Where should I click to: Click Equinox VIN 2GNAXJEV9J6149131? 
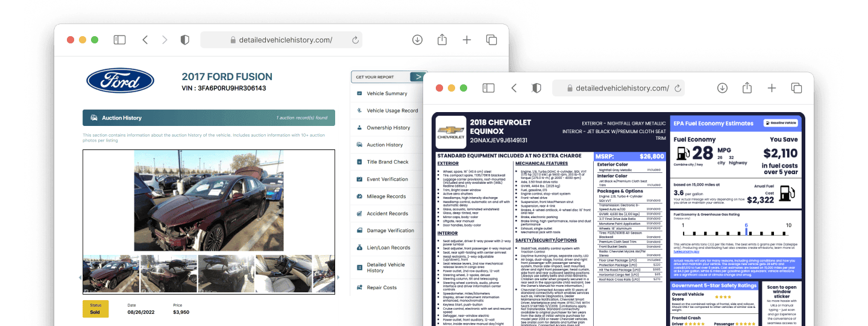[x=498, y=140]
